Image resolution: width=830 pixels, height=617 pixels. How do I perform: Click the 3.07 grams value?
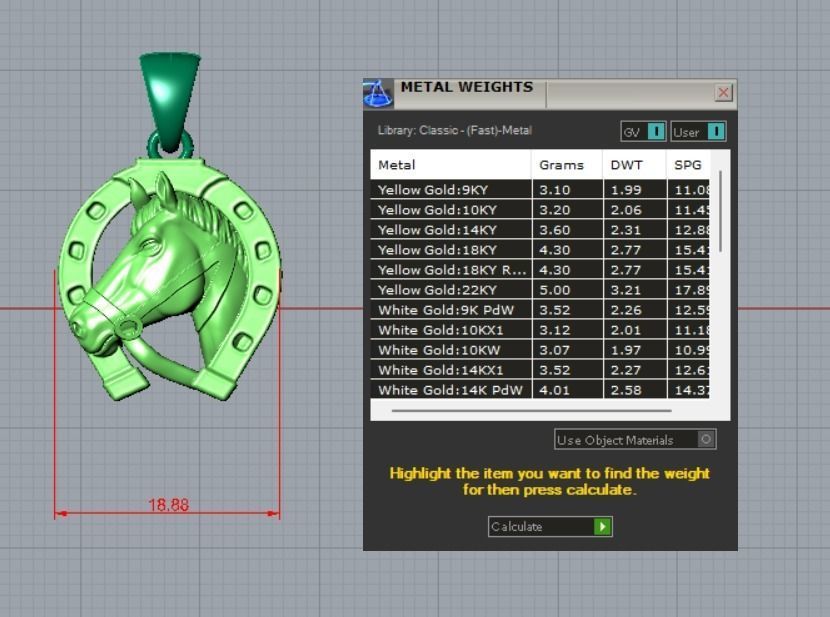[555, 350]
